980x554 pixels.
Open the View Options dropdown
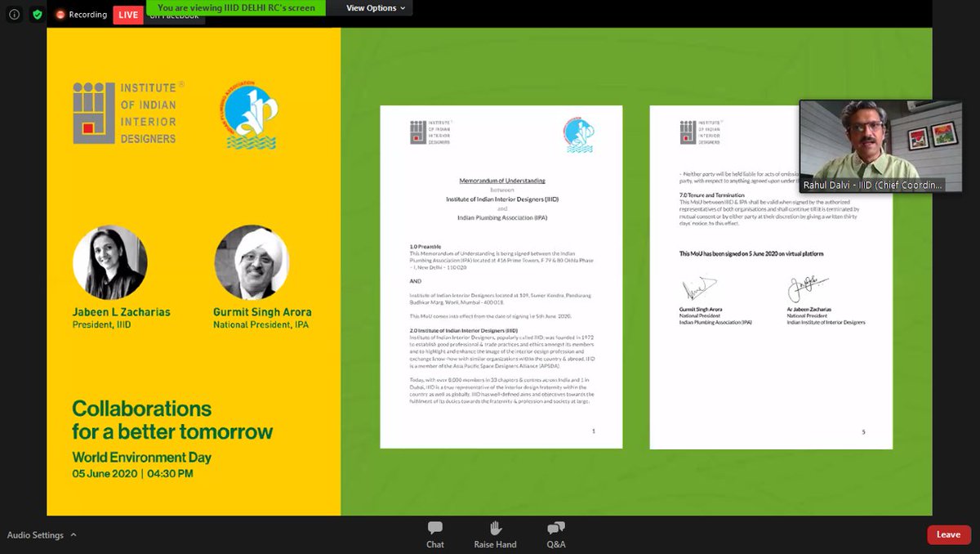[x=374, y=8]
